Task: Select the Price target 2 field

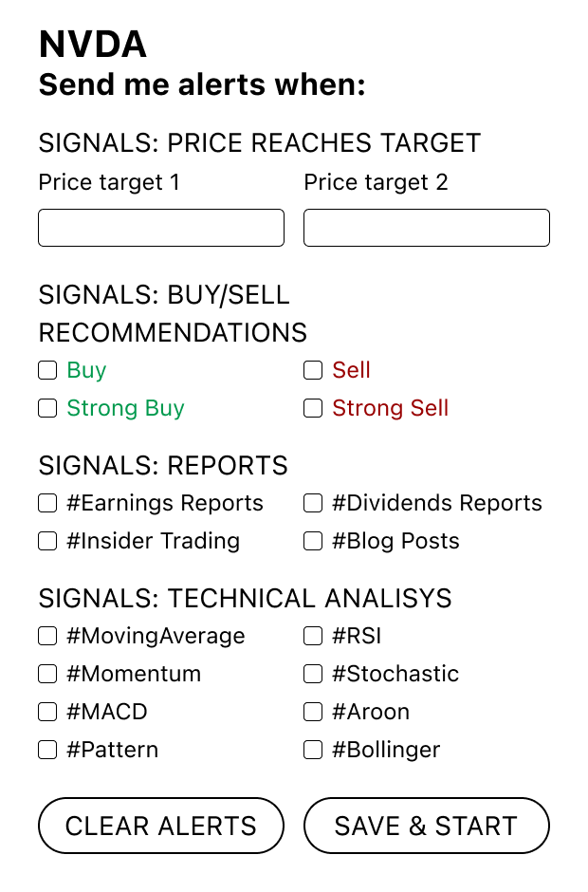Action: pyautogui.click(x=427, y=228)
